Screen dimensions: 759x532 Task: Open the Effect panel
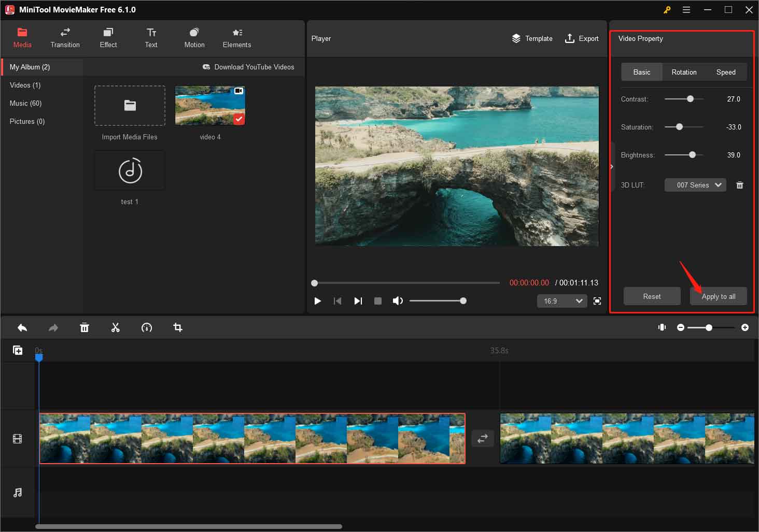(108, 37)
